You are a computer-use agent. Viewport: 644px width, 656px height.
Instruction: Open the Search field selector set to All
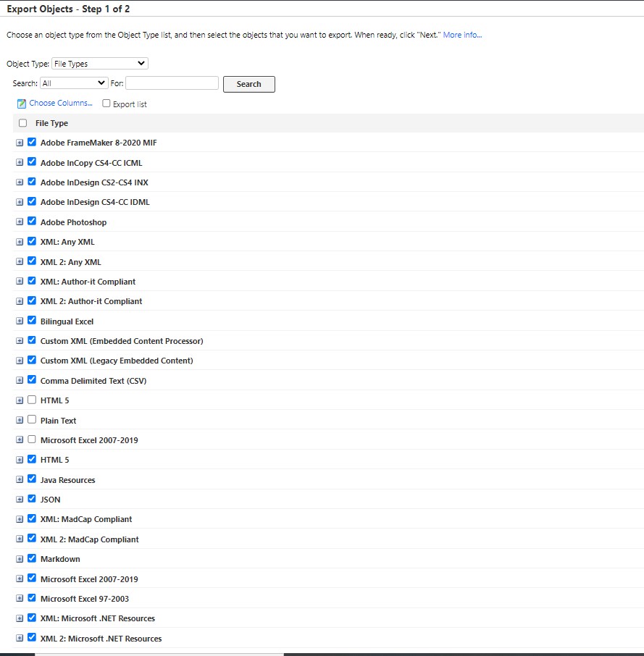(74, 83)
